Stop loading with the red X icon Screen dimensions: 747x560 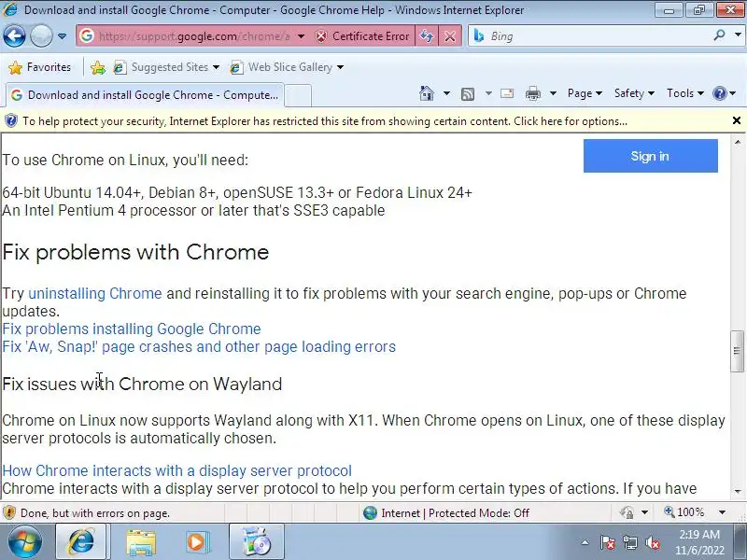(x=450, y=36)
